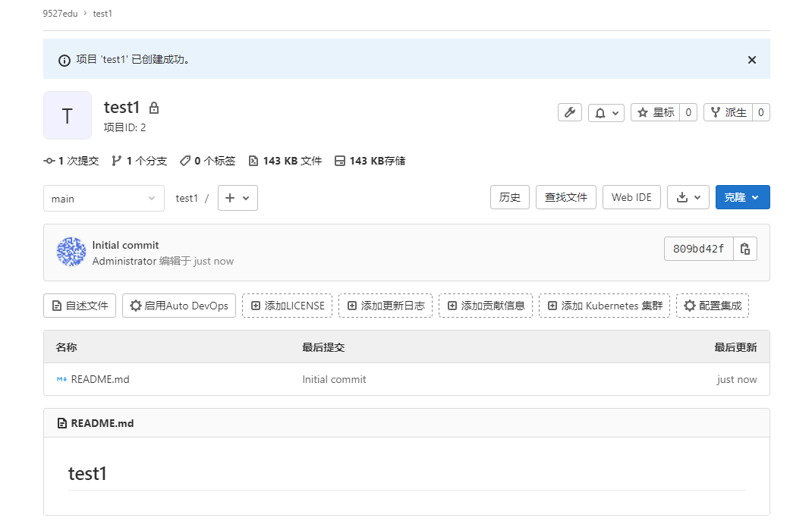This screenshot has height=527, width=812.
Task: Click the 9527edu breadcrumb link
Action: point(60,14)
